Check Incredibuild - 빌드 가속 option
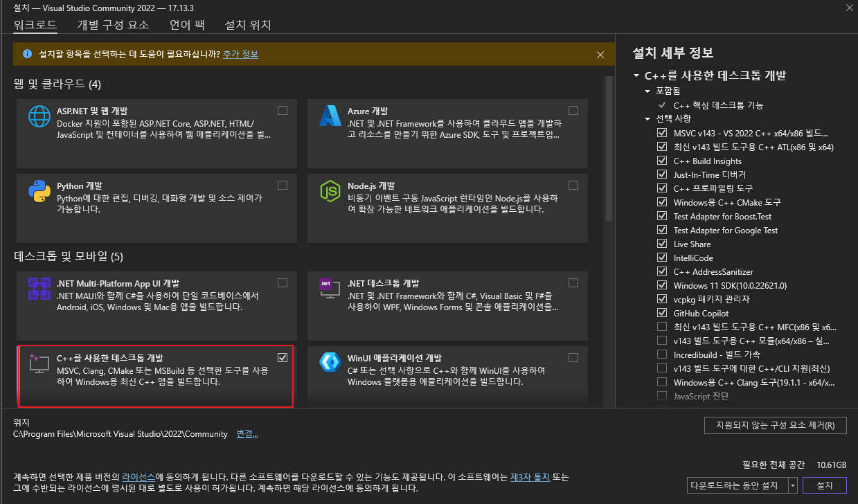This screenshot has height=504, width=858. pyautogui.click(x=662, y=354)
